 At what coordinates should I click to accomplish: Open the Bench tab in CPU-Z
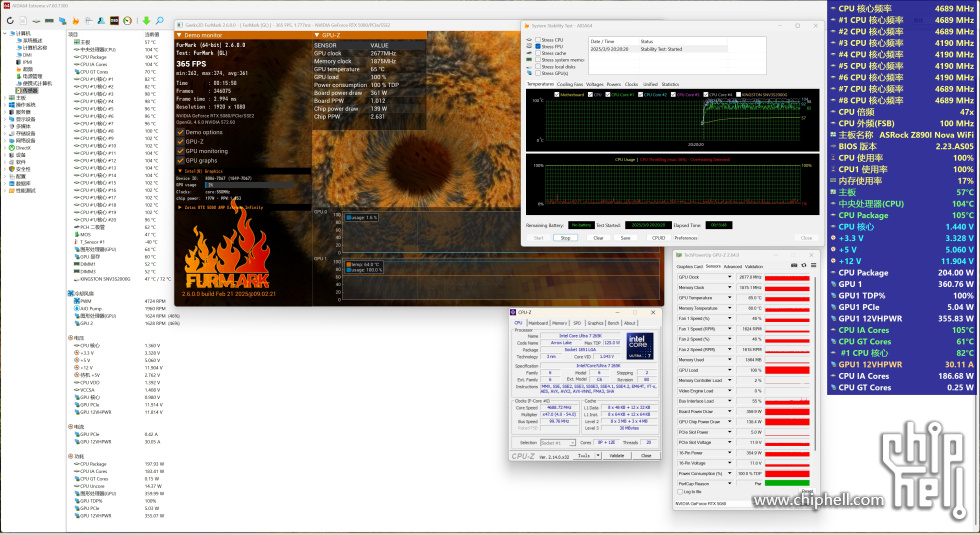[613, 323]
